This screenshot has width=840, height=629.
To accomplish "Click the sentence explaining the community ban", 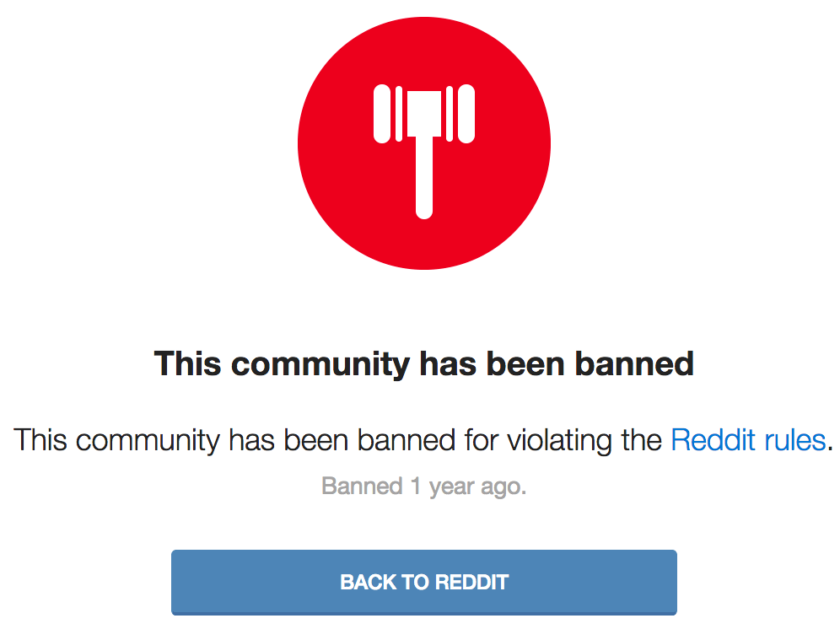I will click(x=423, y=440).
